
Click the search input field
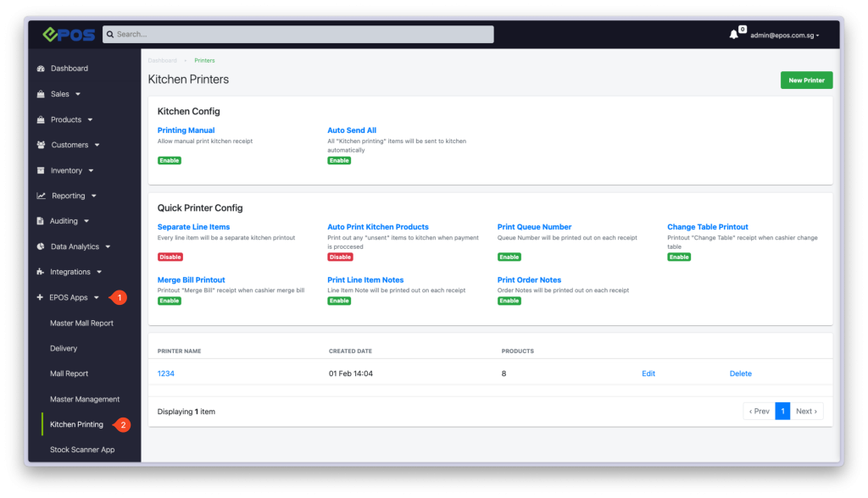298,35
